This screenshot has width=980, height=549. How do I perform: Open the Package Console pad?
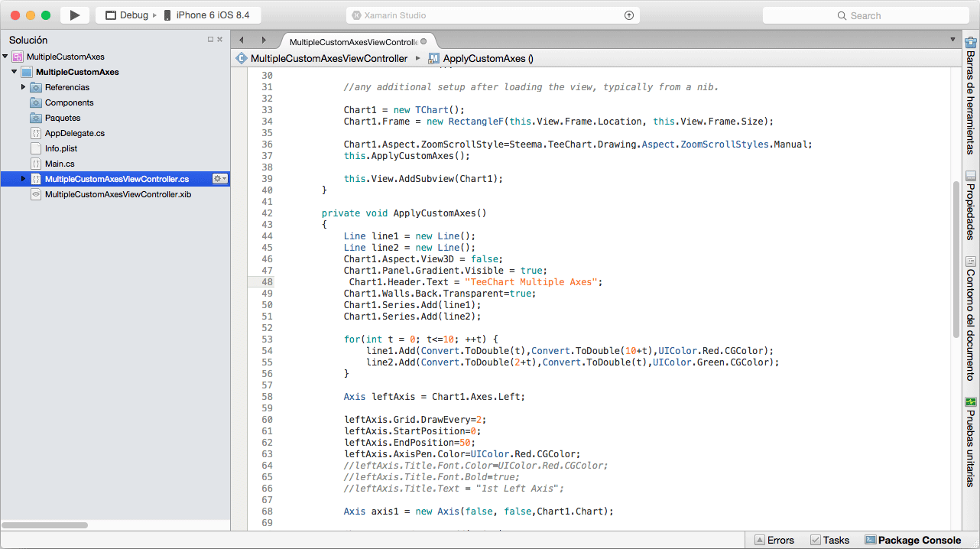pos(913,540)
